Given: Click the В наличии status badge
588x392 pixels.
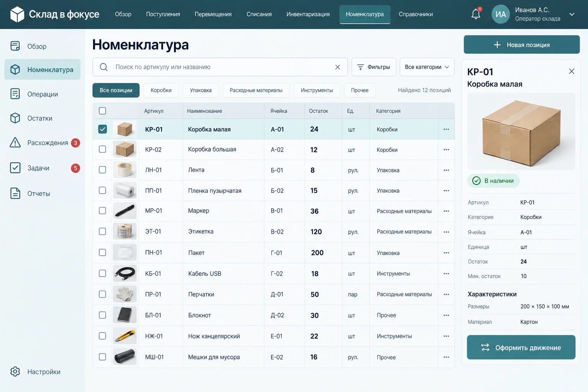Looking at the screenshot, I should tap(493, 181).
